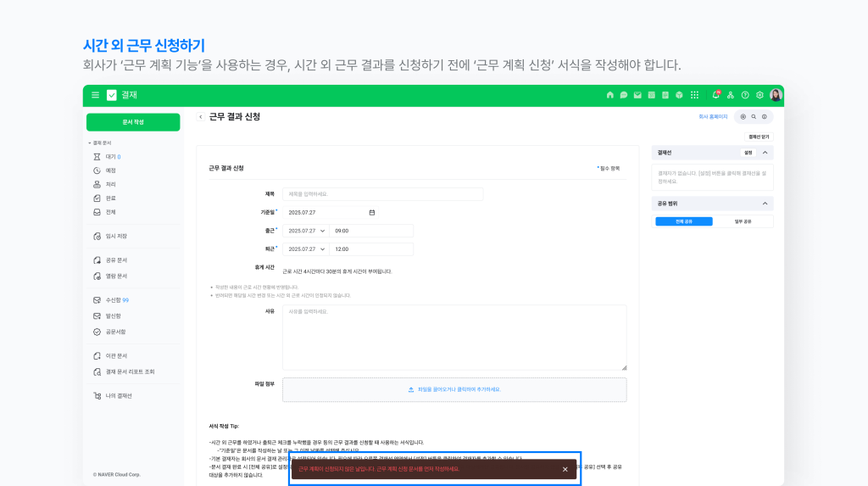This screenshot has width=868, height=486.
Task: Open the mail envelope icon in header
Action: click(637, 95)
